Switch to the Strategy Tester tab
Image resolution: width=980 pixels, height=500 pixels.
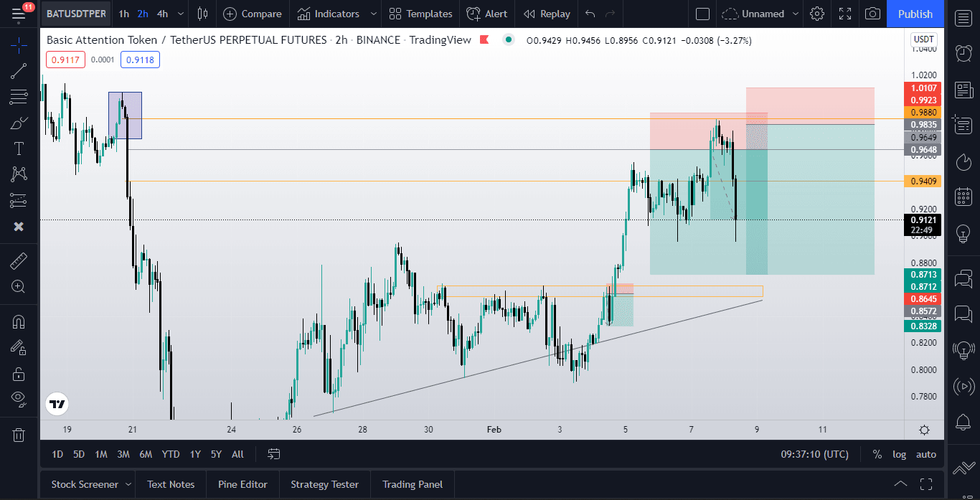tap(324, 484)
